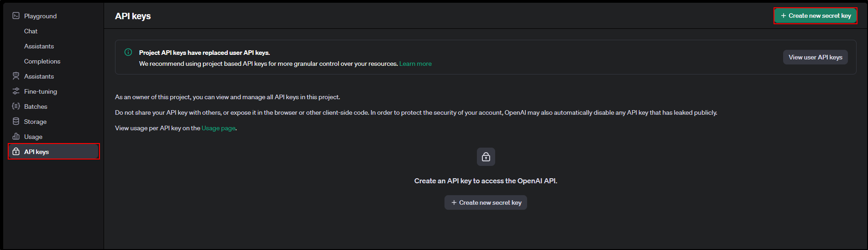
Task: Open the Chat item under Playground
Action: [x=31, y=31]
